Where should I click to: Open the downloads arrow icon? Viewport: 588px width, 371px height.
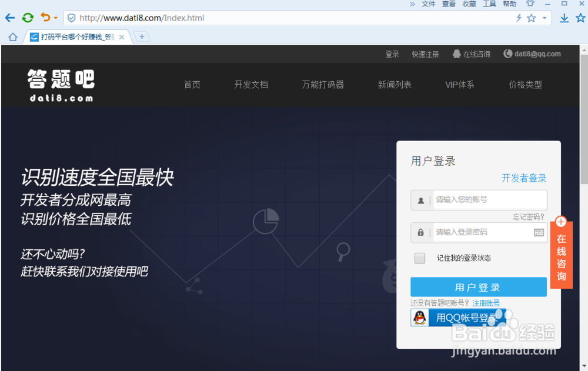click(564, 18)
